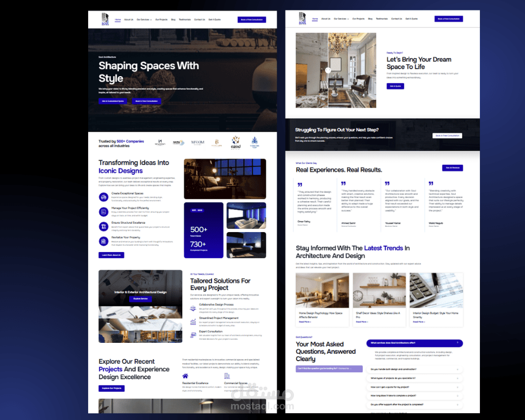Click Get A Quote button under Dream Space
525x420 pixels.
point(395,87)
